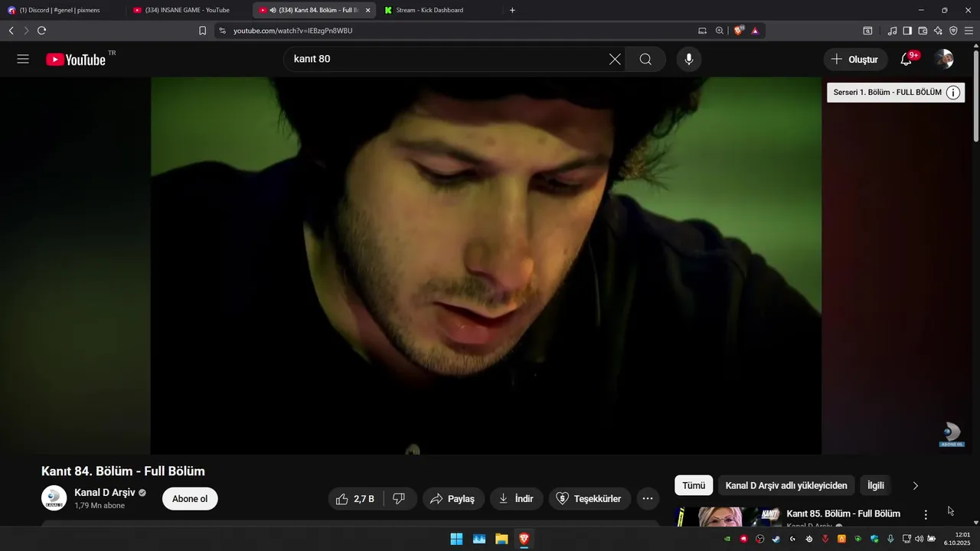Open Kanıt 85. Bölüm - Full Bölüm title
The image size is (980, 551).
843,514
